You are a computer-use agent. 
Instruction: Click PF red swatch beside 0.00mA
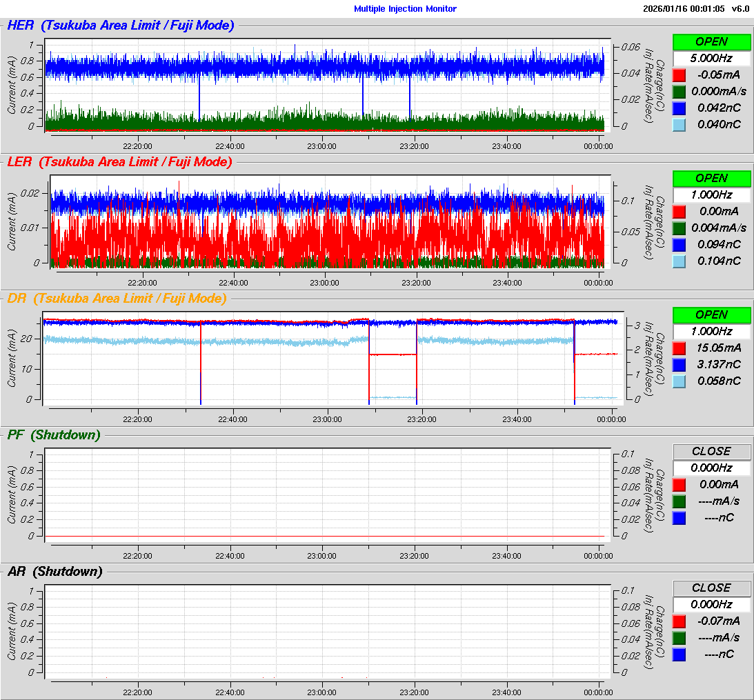tap(679, 485)
